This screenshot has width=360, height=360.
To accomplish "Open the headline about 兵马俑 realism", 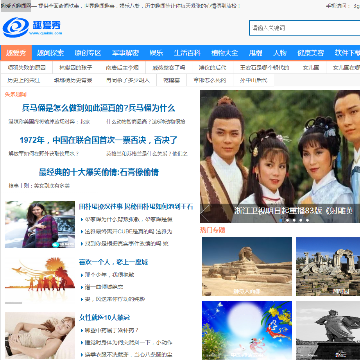I will [x=99, y=108].
